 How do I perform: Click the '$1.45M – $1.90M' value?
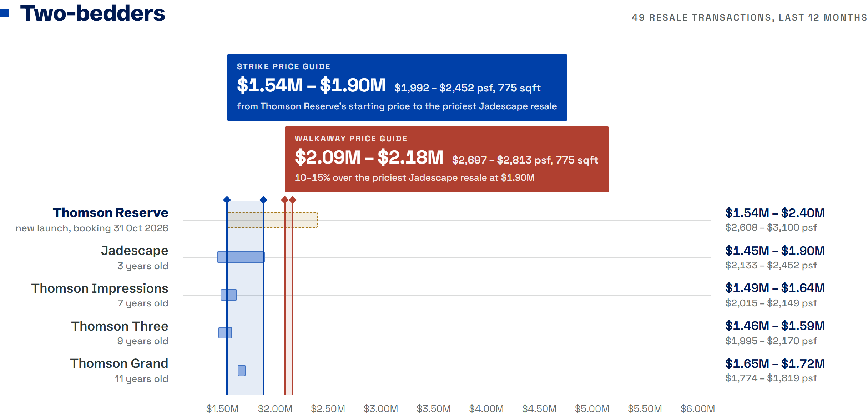click(775, 251)
